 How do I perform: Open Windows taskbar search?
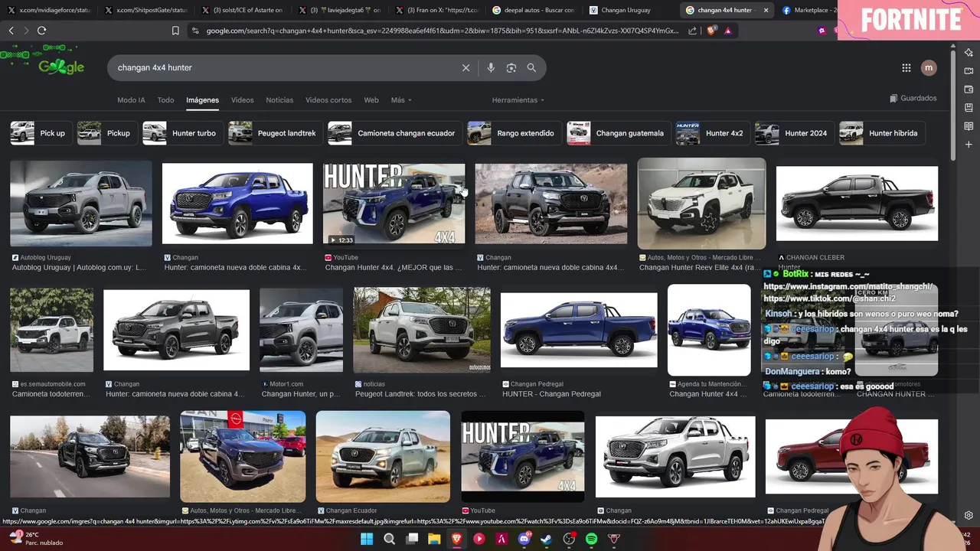pos(389,539)
